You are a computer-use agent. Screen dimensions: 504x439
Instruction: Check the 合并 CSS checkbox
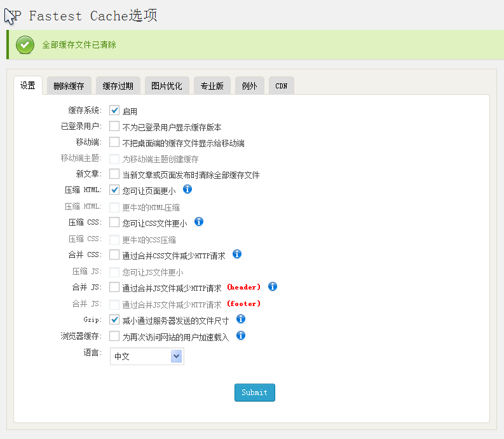[x=114, y=254]
